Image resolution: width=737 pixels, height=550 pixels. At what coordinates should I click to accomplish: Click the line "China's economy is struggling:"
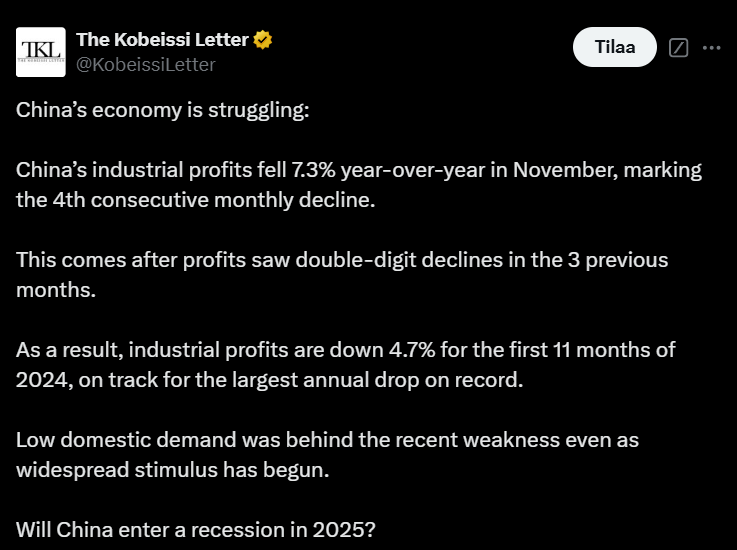point(163,110)
